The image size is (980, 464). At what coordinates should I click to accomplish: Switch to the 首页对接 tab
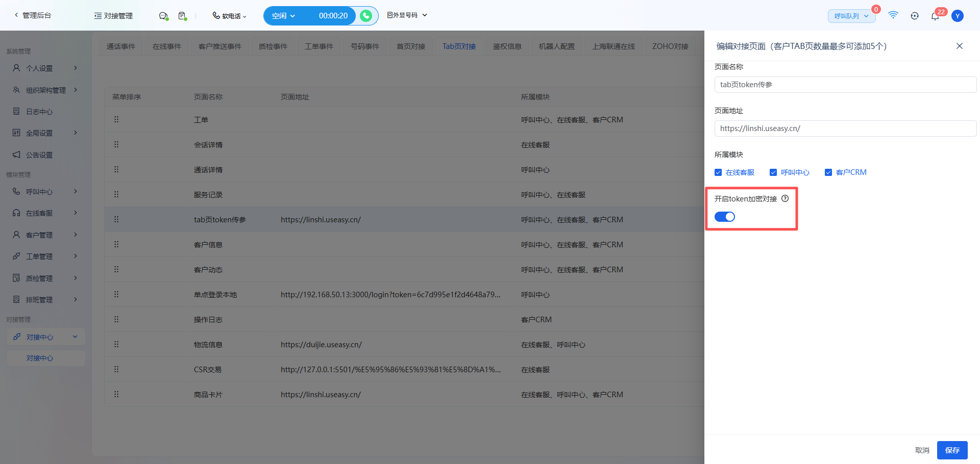pyautogui.click(x=411, y=46)
